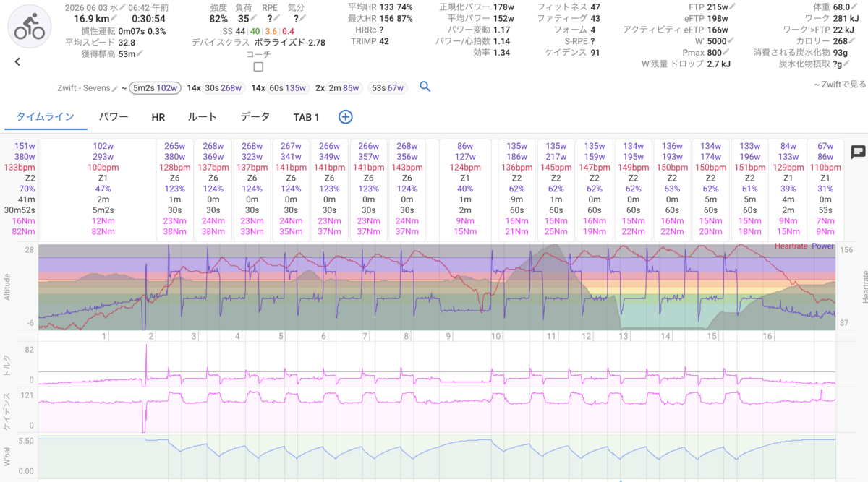Screen dimensions: 868x482
Task: Edit the 炭水化物摂取 ?g pencil
Action: coord(847,64)
